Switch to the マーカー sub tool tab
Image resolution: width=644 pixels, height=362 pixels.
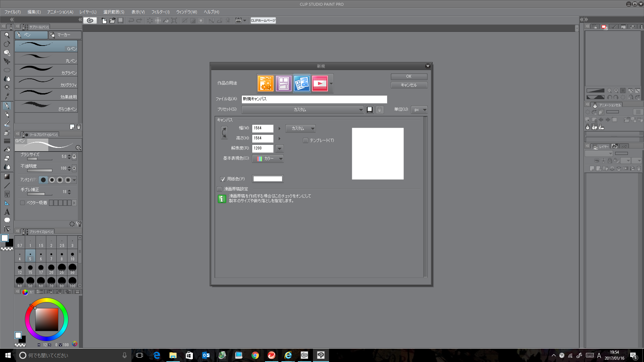(x=64, y=35)
